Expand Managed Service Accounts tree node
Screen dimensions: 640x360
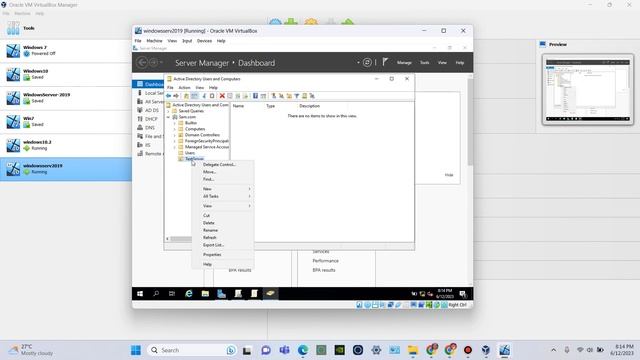click(x=175, y=147)
